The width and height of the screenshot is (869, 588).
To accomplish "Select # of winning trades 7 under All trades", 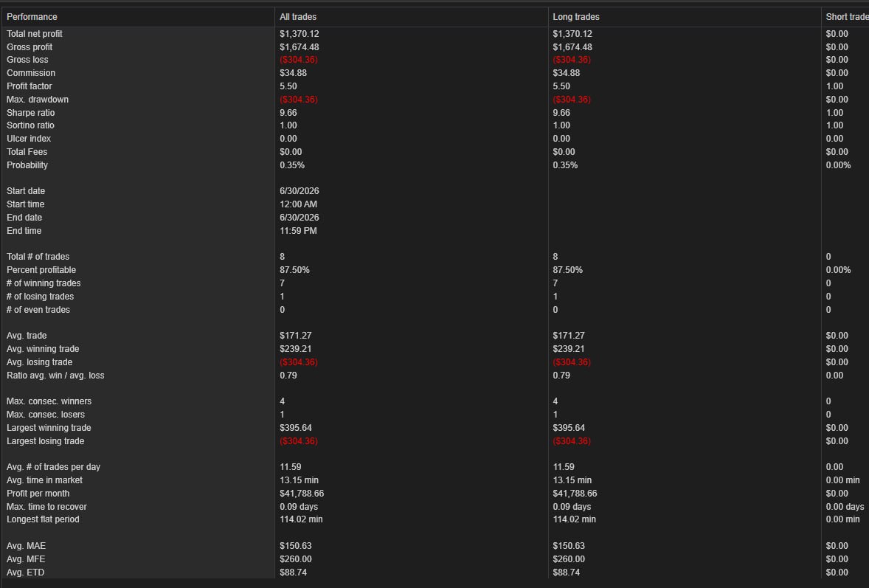I will [282, 283].
